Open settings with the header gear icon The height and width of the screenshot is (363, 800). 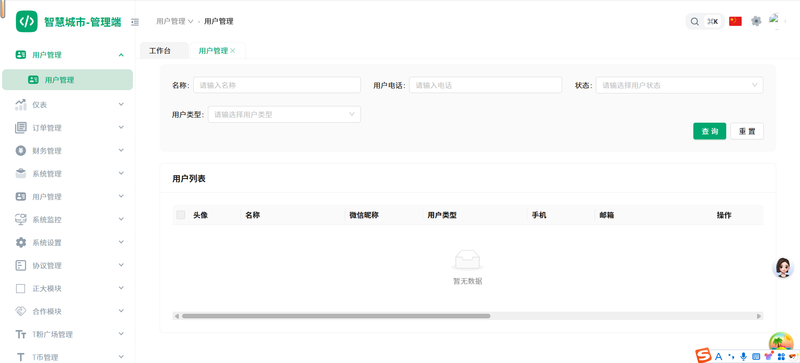(x=756, y=21)
